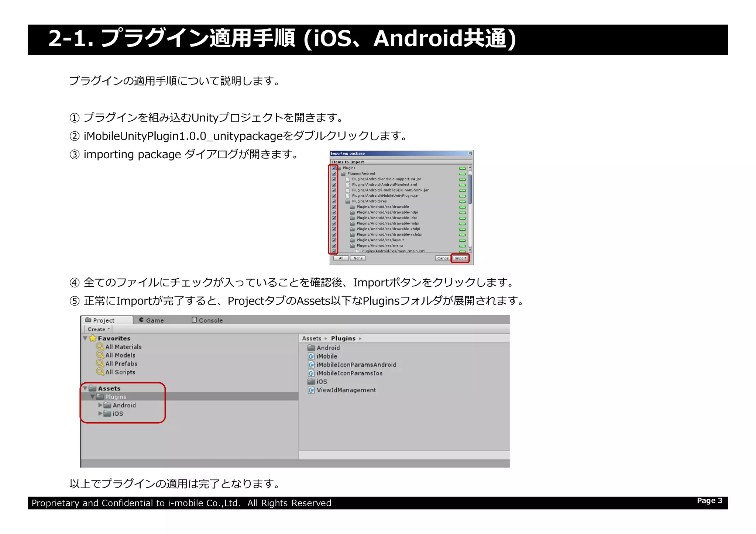The width and height of the screenshot is (756, 534).
Task: Click the search icon beside All Prefabs
Action: tap(100, 364)
